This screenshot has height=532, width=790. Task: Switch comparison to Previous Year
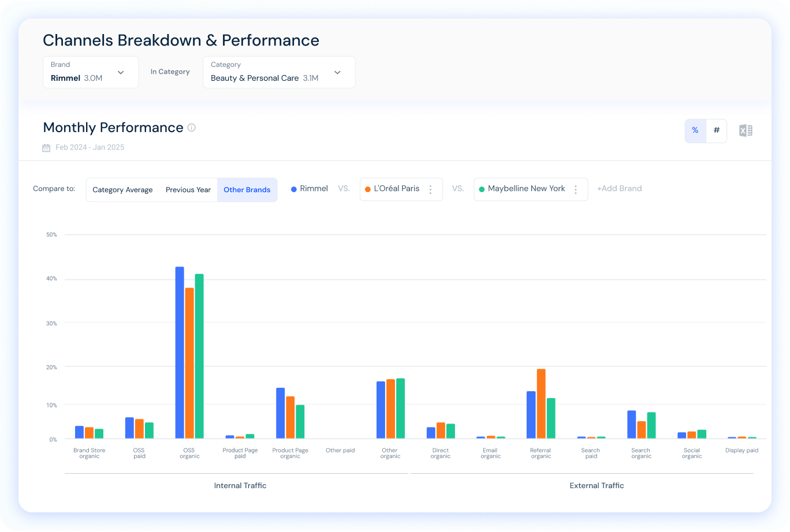click(188, 189)
